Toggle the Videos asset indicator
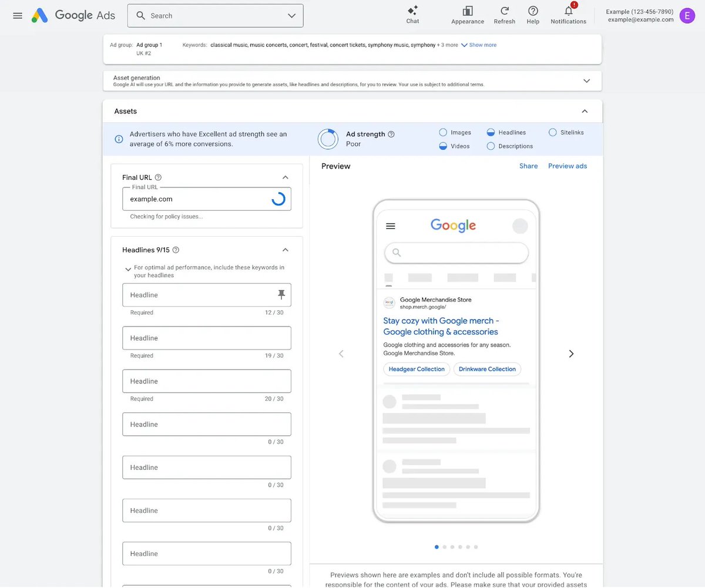Screen dimensions: 705x588 point(444,146)
